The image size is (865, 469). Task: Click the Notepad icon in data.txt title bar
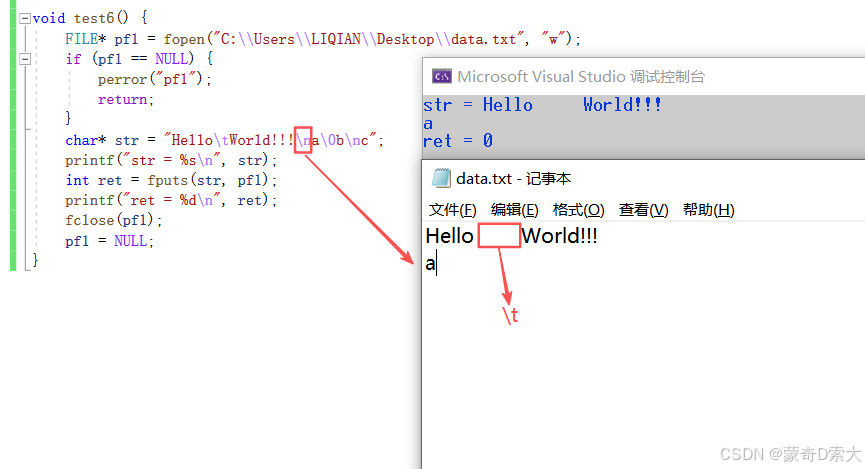pyautogui.click(x=441, y=178)
